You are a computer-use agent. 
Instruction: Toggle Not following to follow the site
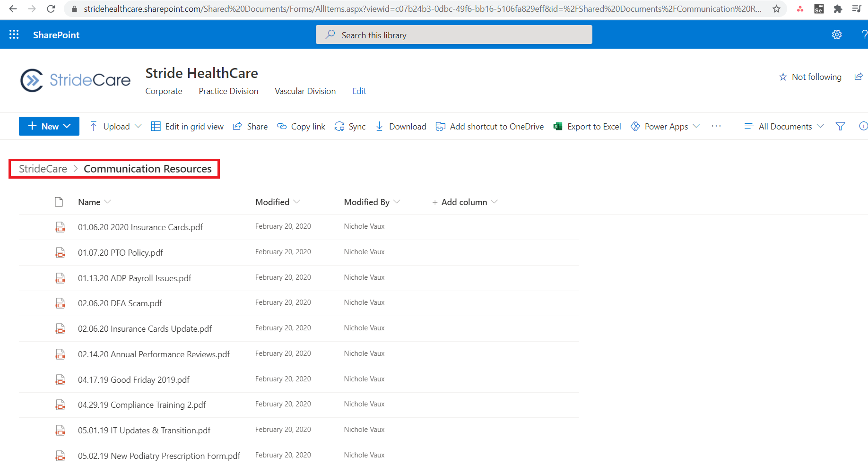coord(810,77)
